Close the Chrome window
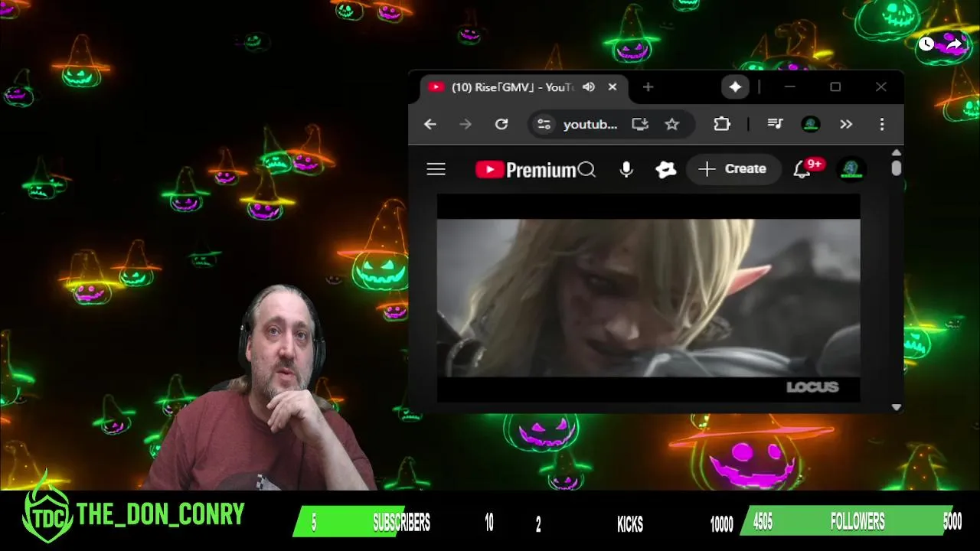Image resolution: width=980 pixels, height=551 pixels. click(881, 87)
